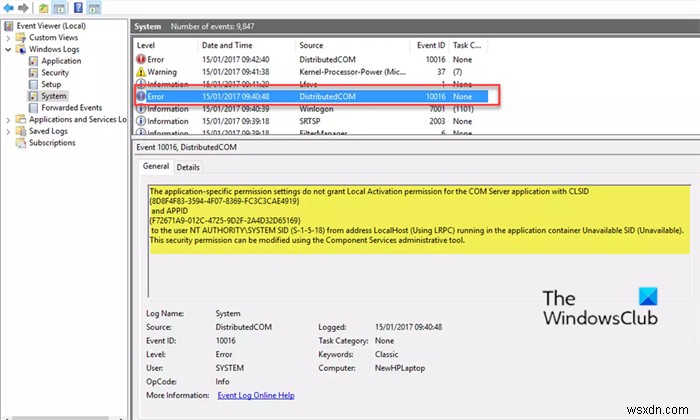This screenshot has height=420, width=700.
Task: Expand the Custom Views node
Action: pyautogui.click(x=8, y=38)
